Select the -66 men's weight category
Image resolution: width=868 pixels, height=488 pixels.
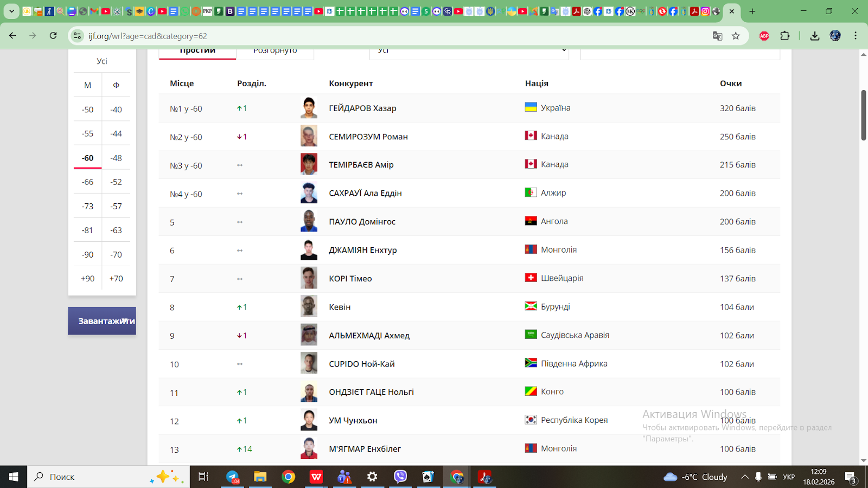click(x=88, y=182)
